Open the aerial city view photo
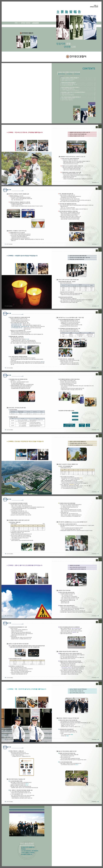The width and height of the screenshot is (103, 868). [26, 475]
